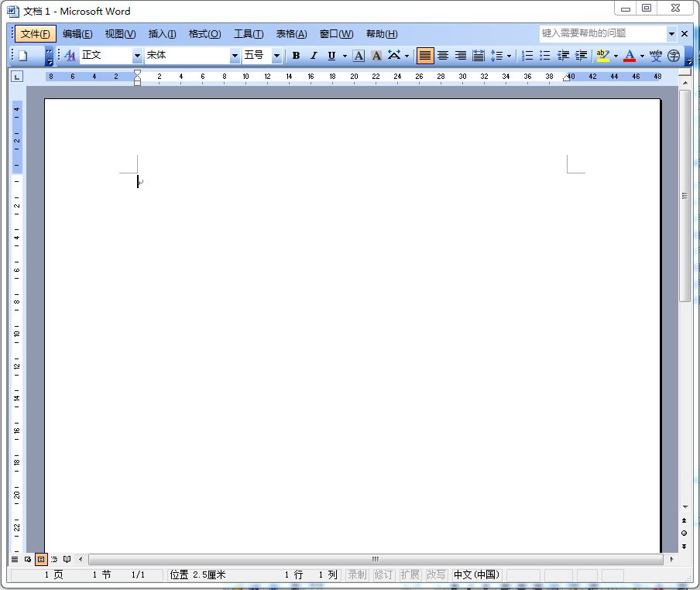Click 中文(中国) language in status bar
Screen dimensions: 700x590
(477, 575)
